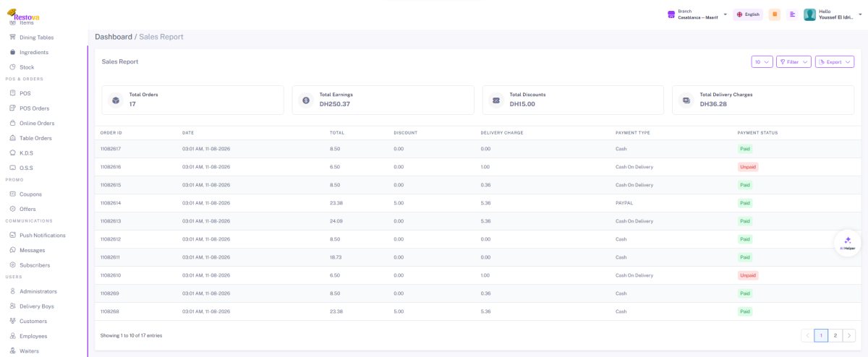This screenshot has width=868, height=357.
Task: Click the O.S.S sidebar icon
Action: point(12,168)
